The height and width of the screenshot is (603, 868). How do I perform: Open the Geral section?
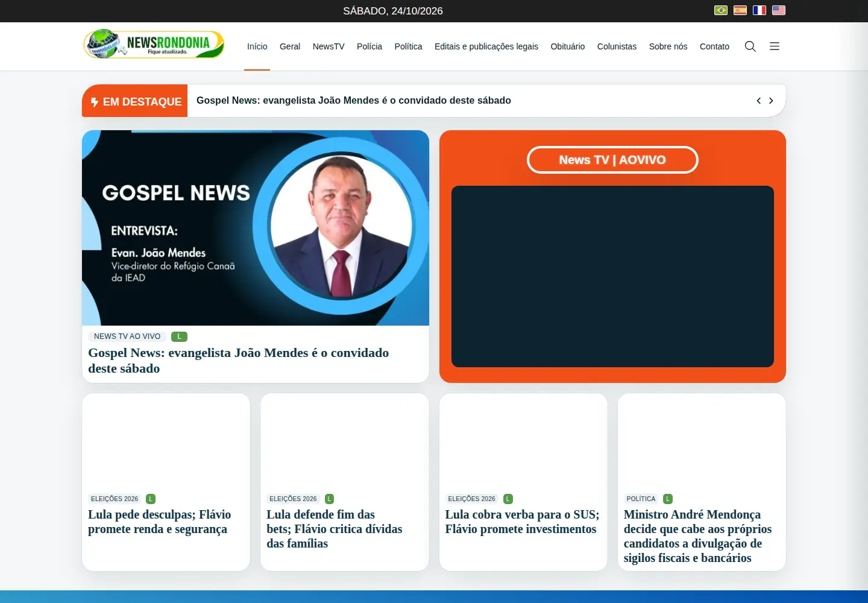tap(290, 46)
